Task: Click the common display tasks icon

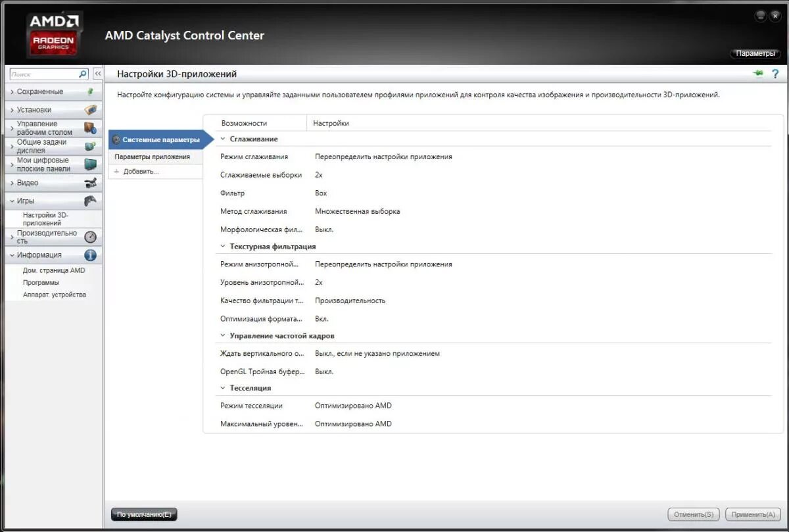Action: pos(90,146)
